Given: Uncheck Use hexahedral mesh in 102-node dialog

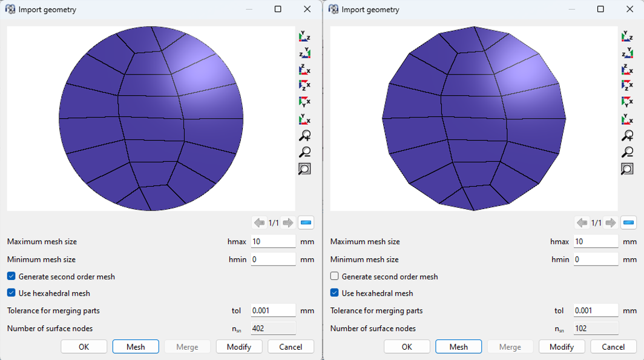Looking at the screenshot, I should pyautogui.click(x=334, y=293).
